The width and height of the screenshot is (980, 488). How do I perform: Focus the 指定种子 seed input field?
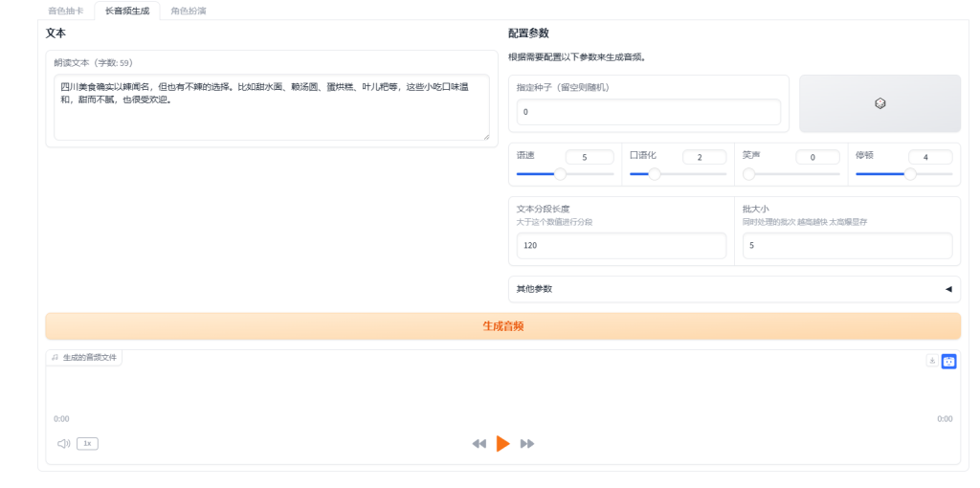[649, 112]
